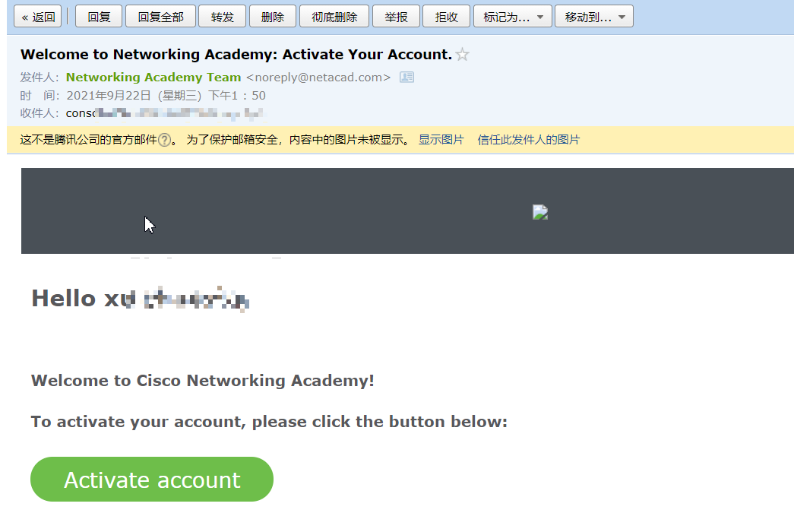Click sender name Networking Academy Team

pos(153,77)
